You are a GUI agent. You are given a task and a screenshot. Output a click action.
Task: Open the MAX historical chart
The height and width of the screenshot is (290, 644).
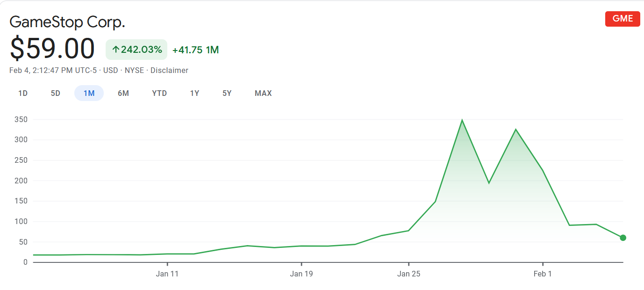263,93
